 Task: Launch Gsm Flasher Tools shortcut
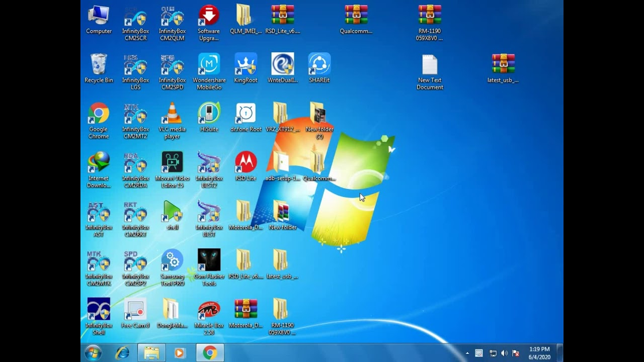209,268
